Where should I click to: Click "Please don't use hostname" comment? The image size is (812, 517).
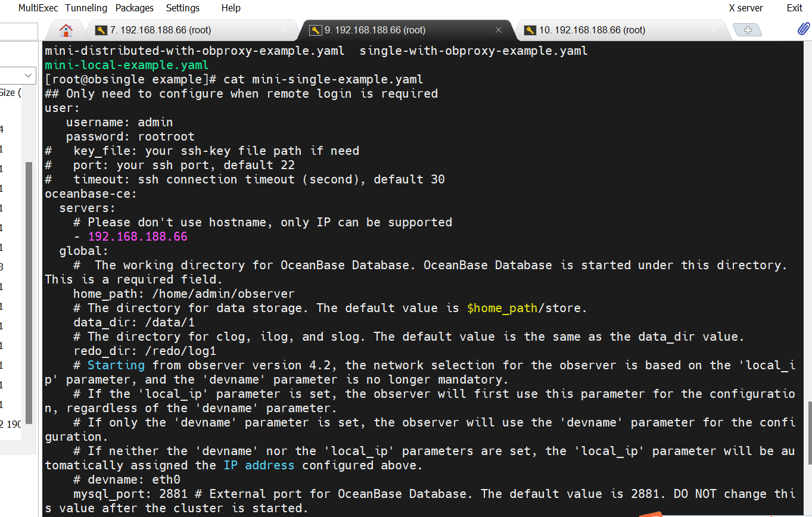pos(263,222)
